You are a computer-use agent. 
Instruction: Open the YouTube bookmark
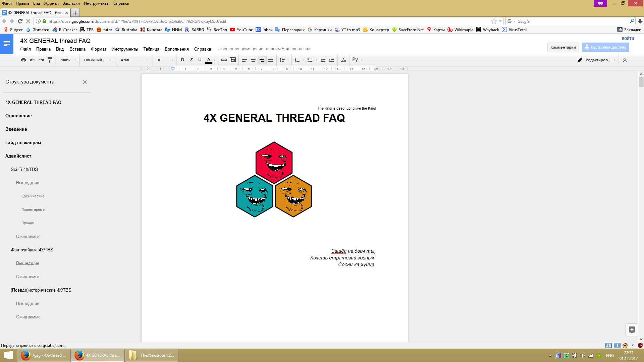241,30
